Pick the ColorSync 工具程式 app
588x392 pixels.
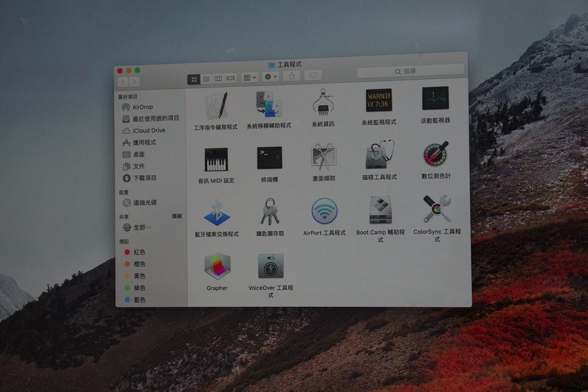coord(437,209)
